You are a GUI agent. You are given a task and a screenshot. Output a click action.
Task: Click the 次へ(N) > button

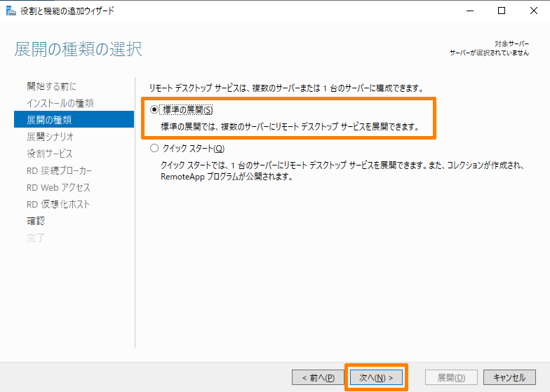[376, 377]
